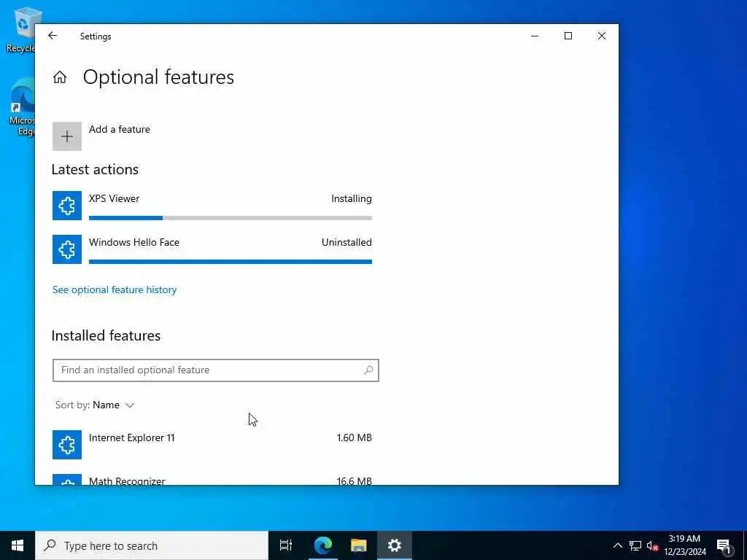The image size is (747, 560).
Task: Close the Settings window
Action: click(601, 36)
